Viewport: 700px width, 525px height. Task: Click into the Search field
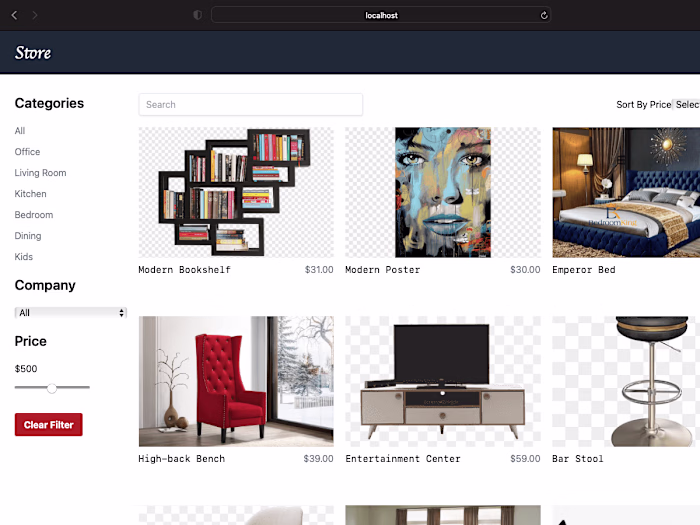coord(250,104)
